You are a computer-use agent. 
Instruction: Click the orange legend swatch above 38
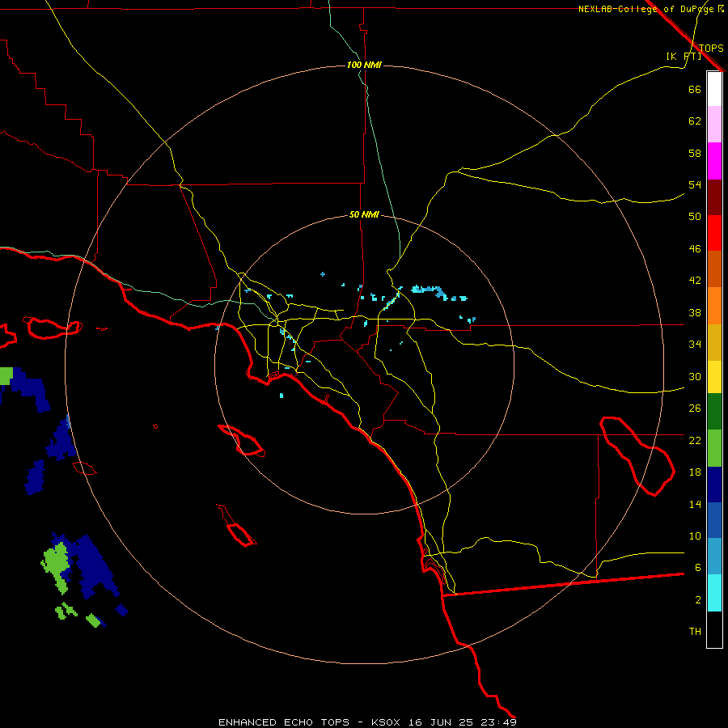tap(714, 306)
